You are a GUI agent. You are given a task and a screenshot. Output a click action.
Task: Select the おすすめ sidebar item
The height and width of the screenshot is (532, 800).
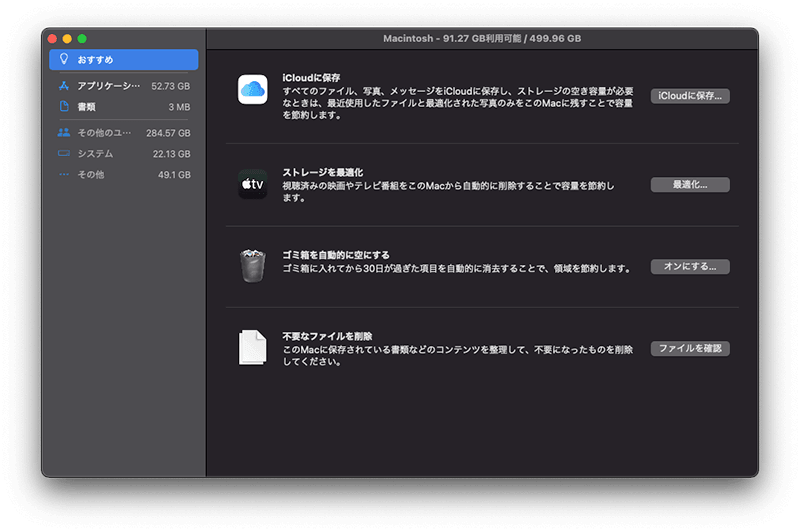(x=123, y=60)
